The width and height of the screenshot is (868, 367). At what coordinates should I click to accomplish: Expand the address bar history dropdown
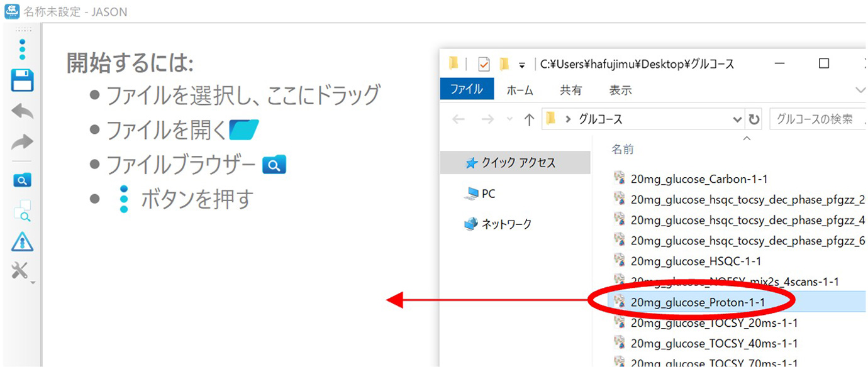(x=737, y=119)
